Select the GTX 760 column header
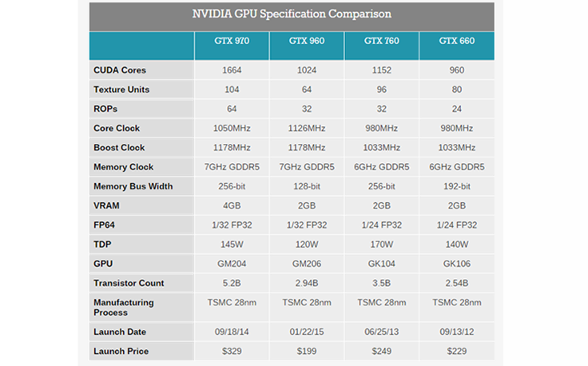Image resolution: width=588 pixels, height=366 pixels. [381, 41]
